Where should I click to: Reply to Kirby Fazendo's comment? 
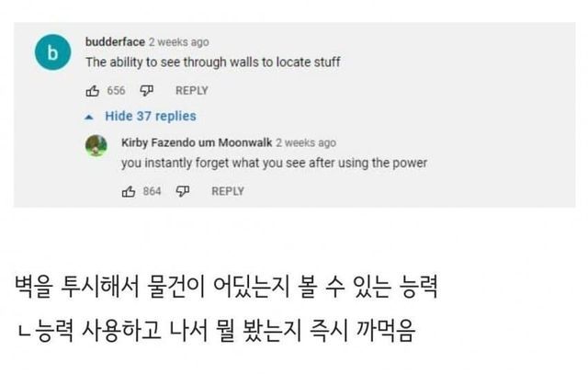click(228, 191)
